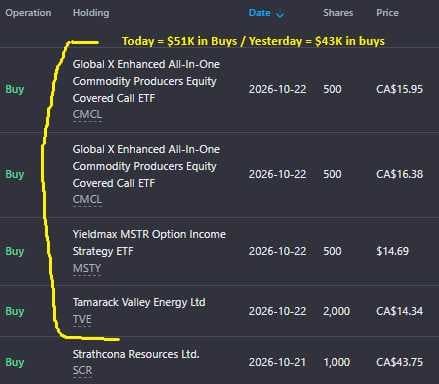Screen dimensions: 439x384
Task: Open the TVE ticker link
Action: (82, 319)
